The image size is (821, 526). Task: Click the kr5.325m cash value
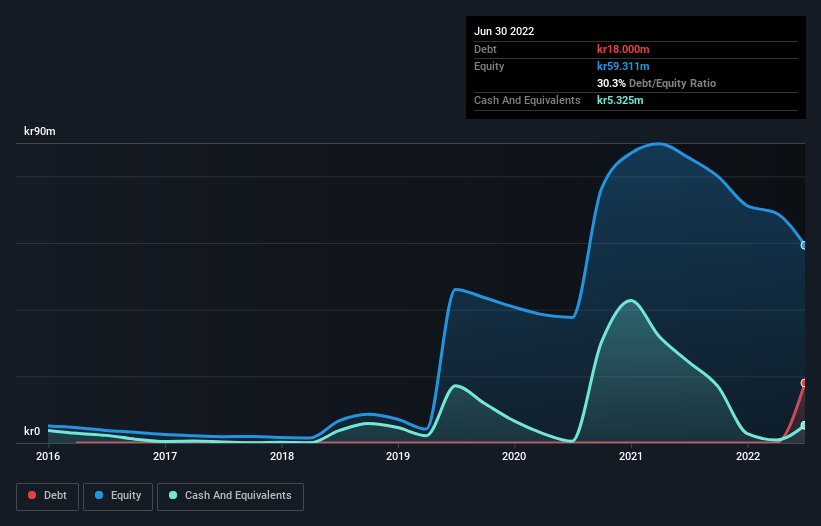click(620, 100)
